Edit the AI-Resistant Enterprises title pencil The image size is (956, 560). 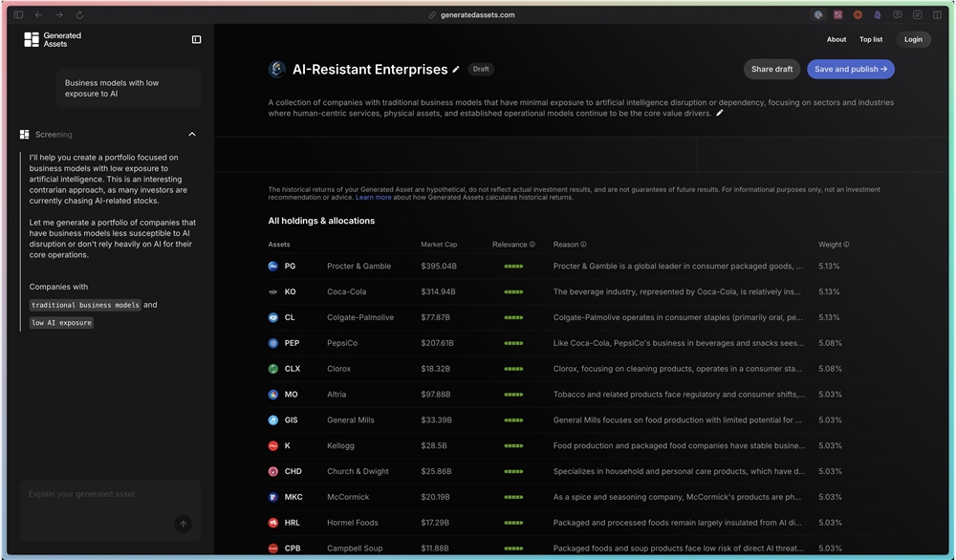point(456,70)
